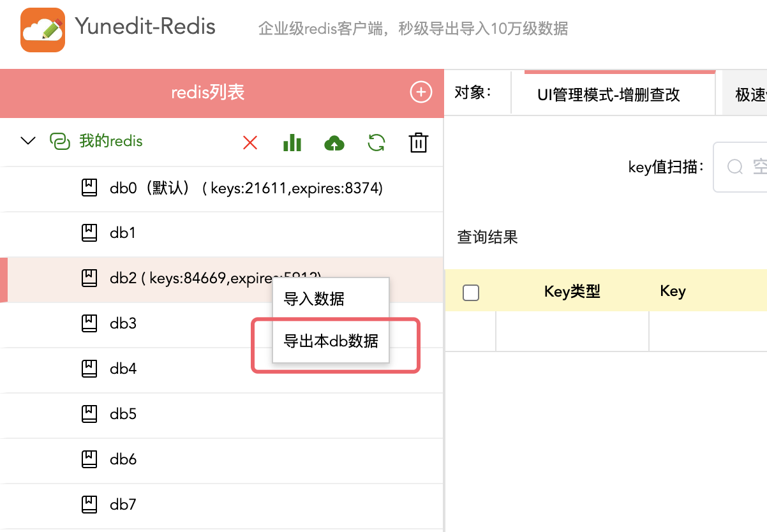767x532 pixels.
Task: Select the db7 database row
Action: [x=221, y=505]
